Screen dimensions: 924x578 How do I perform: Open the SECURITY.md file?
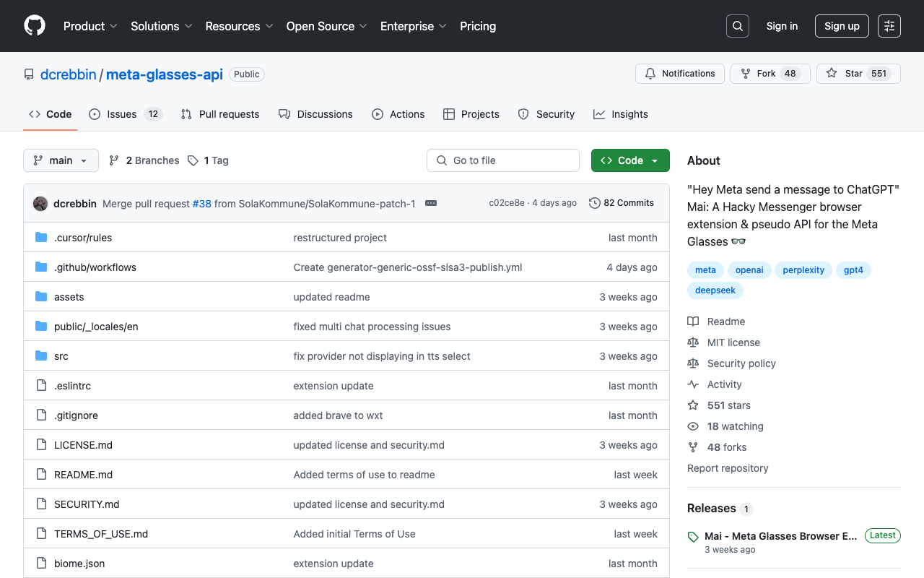[87, 504]
